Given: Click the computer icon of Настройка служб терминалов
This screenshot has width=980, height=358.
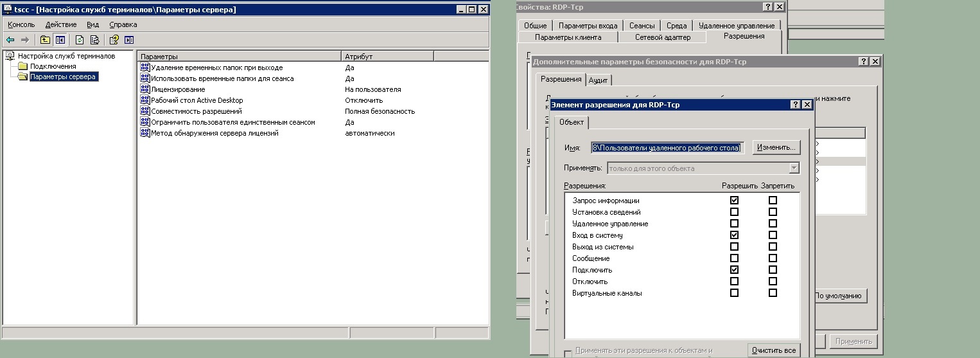Looking at the screenshot, I should click(10, 56).
